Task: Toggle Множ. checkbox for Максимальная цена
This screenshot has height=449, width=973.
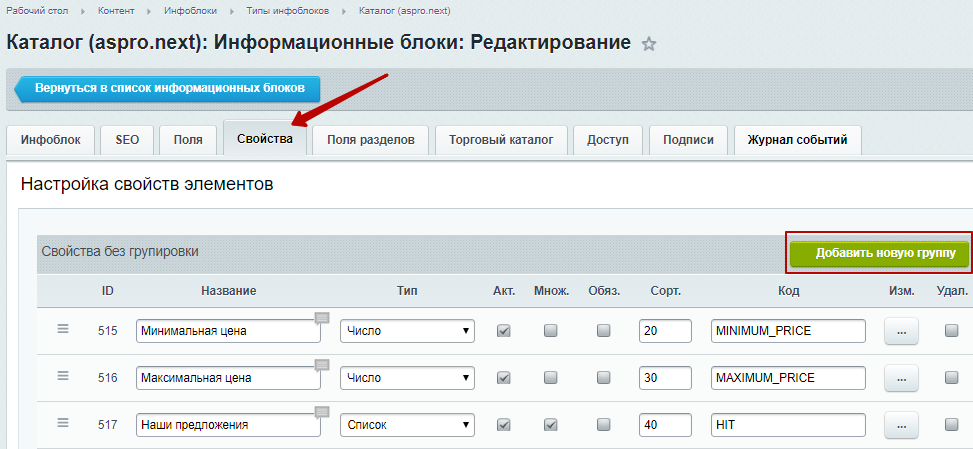Action: coord(550,378)
